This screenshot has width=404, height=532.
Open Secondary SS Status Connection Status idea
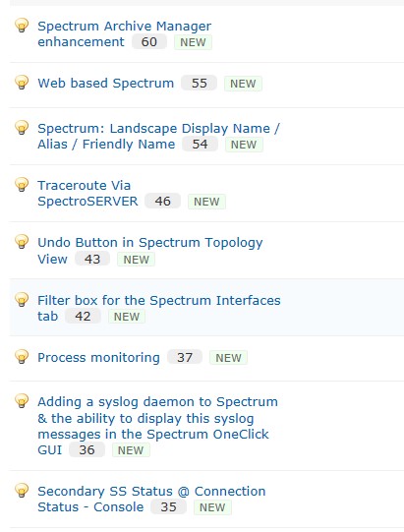151,500
